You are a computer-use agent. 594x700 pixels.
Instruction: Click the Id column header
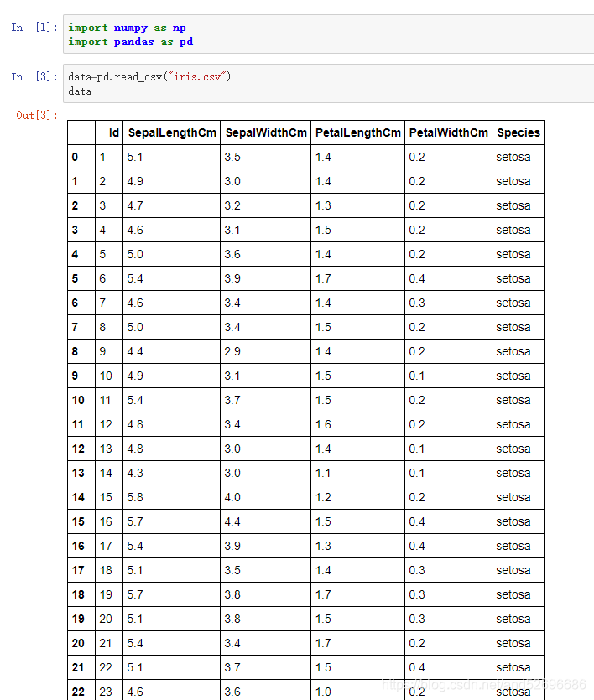(x=114, y=132)
